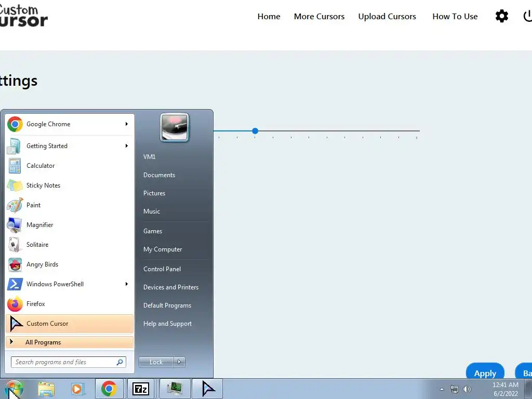This screenshot has width=532, height=399.
Task: Launch Calculator via its icon
Action: click(15, 166)
